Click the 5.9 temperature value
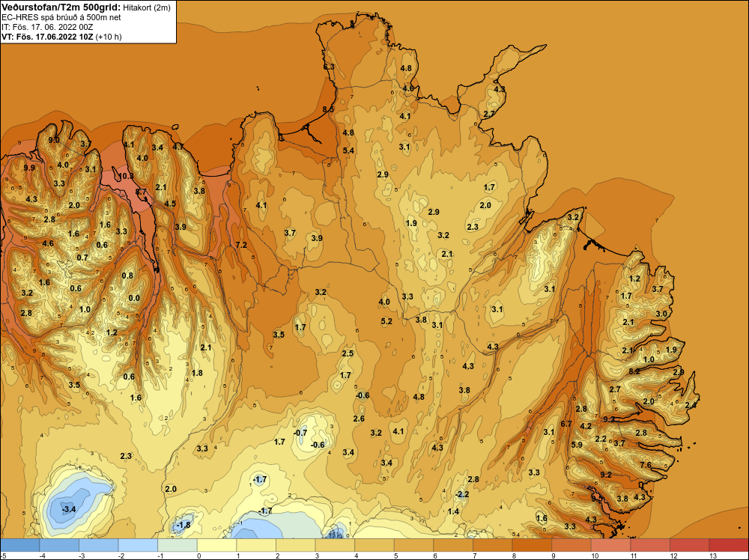Image resolution: width=749 pixels, height=560 pixels. coord(577,445)
